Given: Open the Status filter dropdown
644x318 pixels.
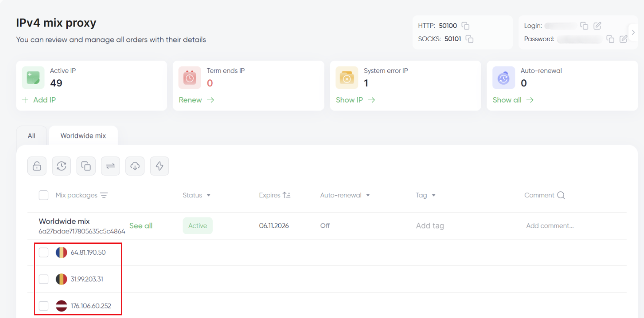Looking at the screenshot, I should 197,195.
